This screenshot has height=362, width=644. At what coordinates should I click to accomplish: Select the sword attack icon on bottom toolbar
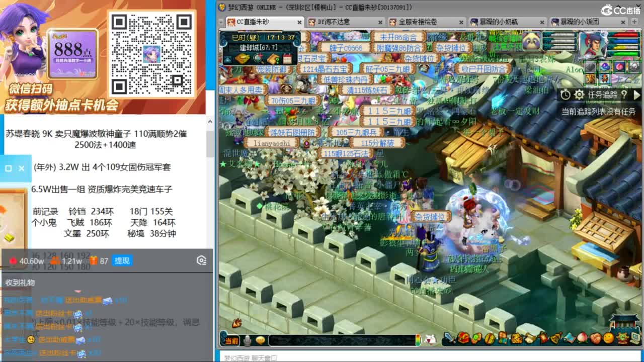449,338
